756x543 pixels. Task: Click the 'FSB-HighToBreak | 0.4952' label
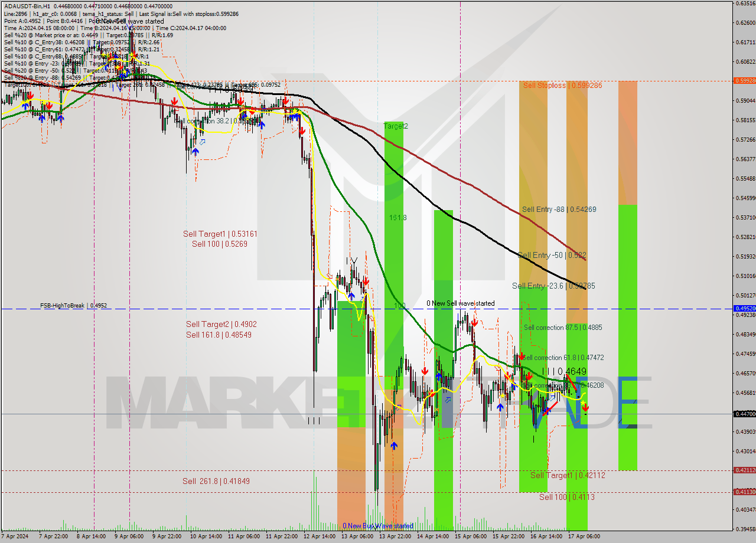(73, 306)
